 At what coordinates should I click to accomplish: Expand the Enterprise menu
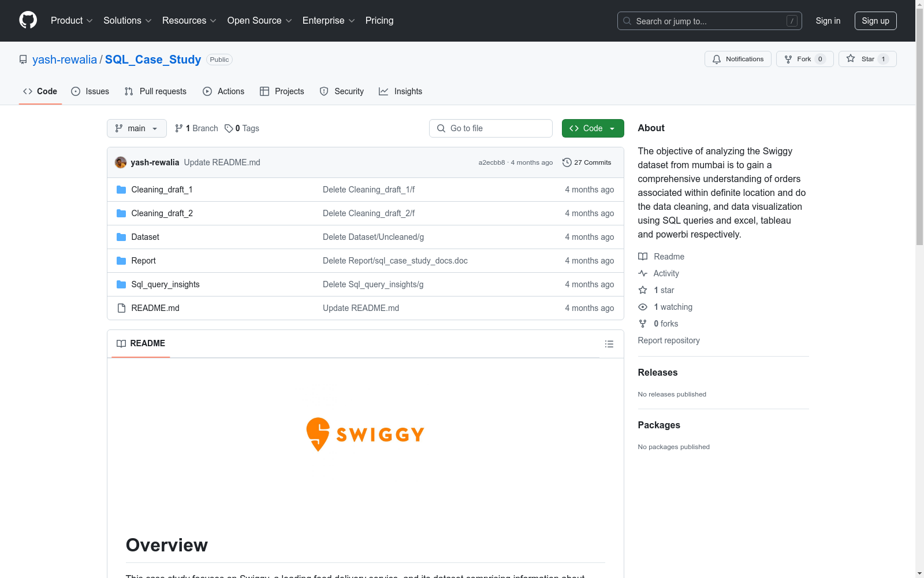[x=329, y=21]
